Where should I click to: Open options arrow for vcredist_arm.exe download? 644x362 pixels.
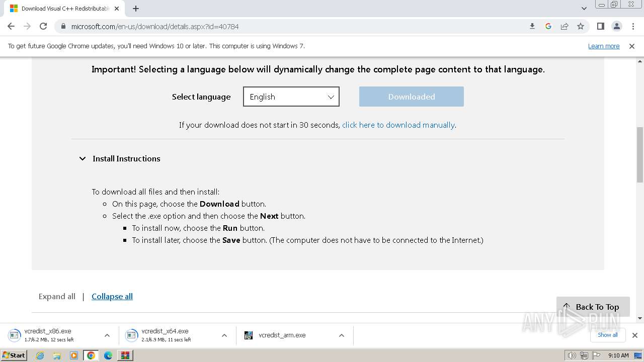342,335
